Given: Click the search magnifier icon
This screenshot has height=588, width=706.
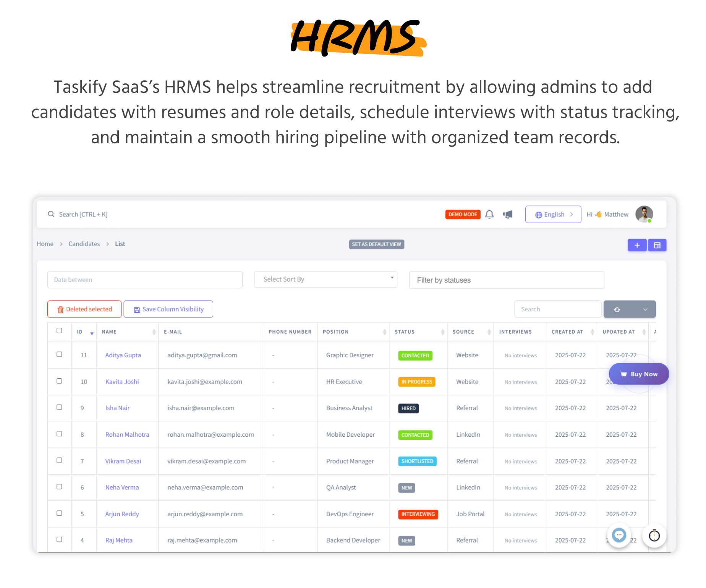Looking at the screenshot, I should (51, 214).
